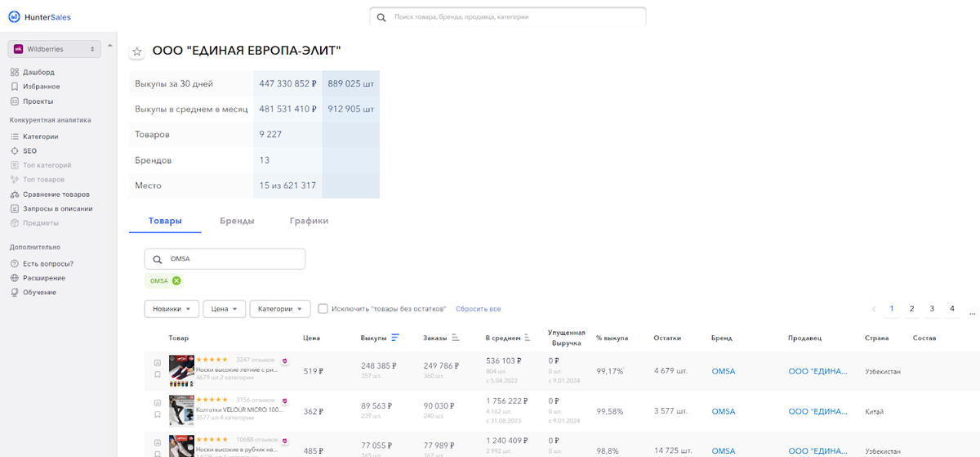Switch to the Товары tab
980x457 pixels.
164,221
